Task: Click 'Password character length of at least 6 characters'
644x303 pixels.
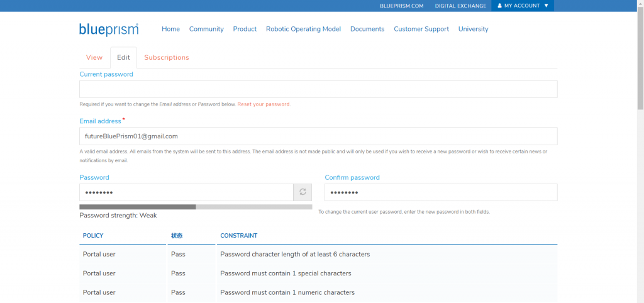Action: point(295,254)
